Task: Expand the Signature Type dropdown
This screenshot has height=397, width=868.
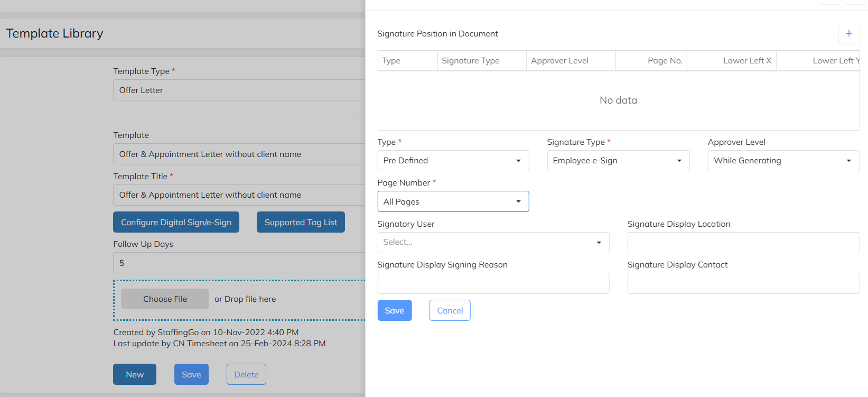Action: tap(618, 161)
